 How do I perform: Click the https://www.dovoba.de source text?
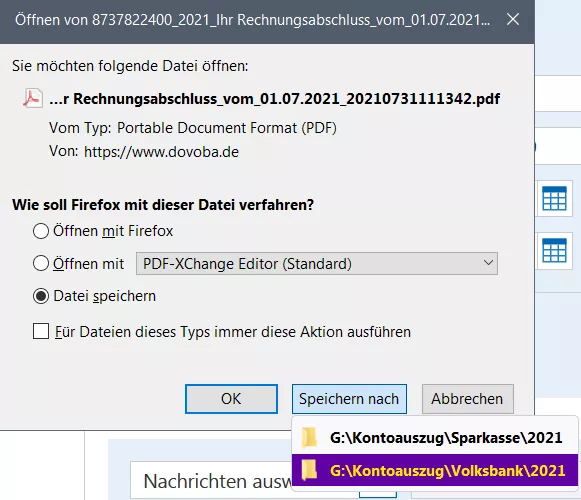161,152
